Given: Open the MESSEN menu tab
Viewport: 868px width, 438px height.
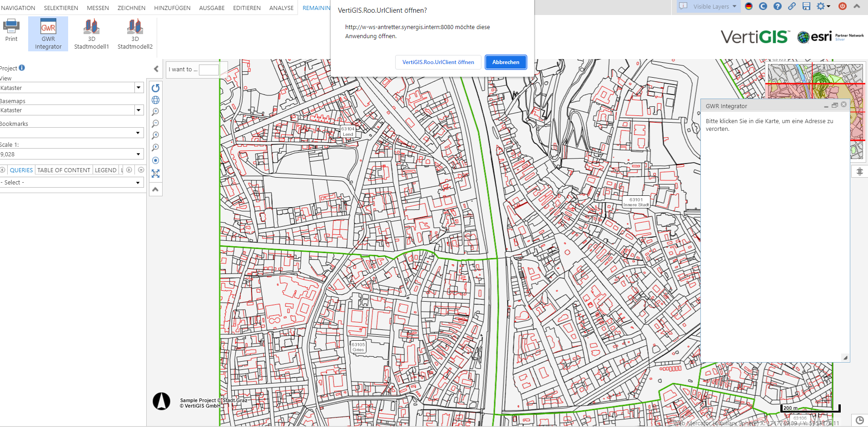Looking at the screenshot, I should pyautogui.click(x=98, y=8).
